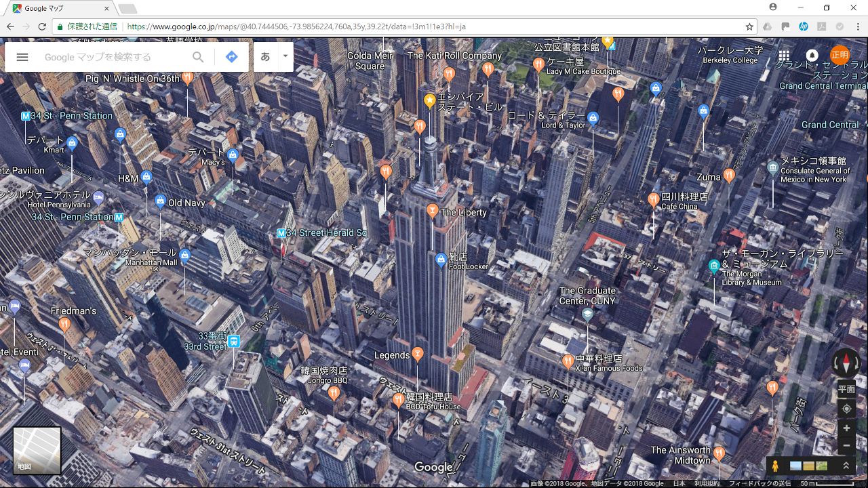The image size is (868, 488).
Task: Zoom in with the plus button
Action: (846, 428)
